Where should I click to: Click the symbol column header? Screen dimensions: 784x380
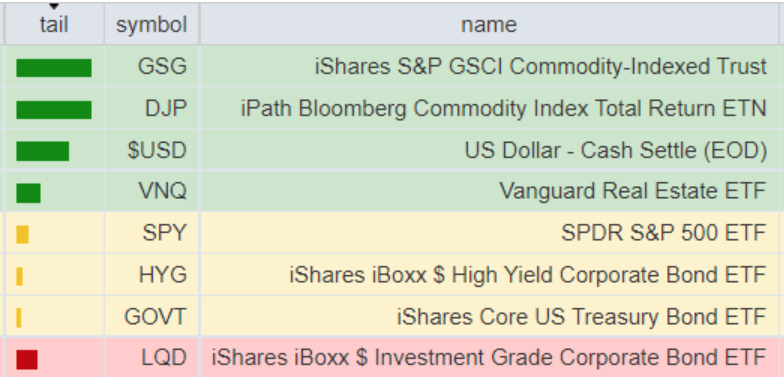pos(152,24)
